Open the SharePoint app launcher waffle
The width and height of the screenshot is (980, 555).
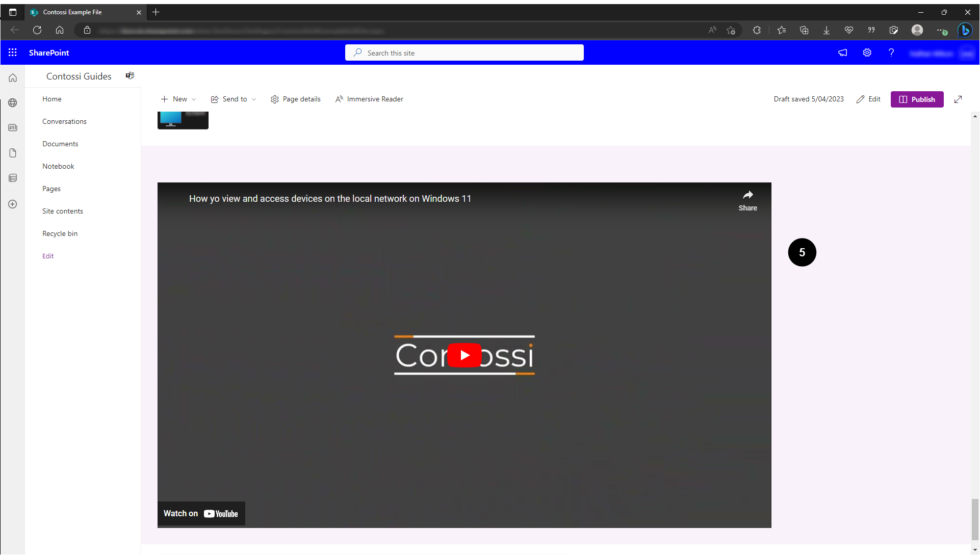click(x=13, y=52)
